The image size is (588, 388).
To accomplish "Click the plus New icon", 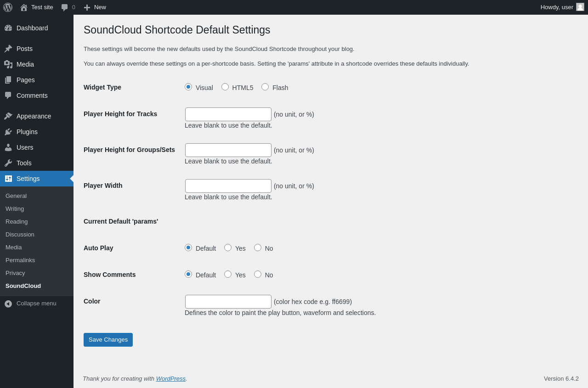I will tap(87, 7).
